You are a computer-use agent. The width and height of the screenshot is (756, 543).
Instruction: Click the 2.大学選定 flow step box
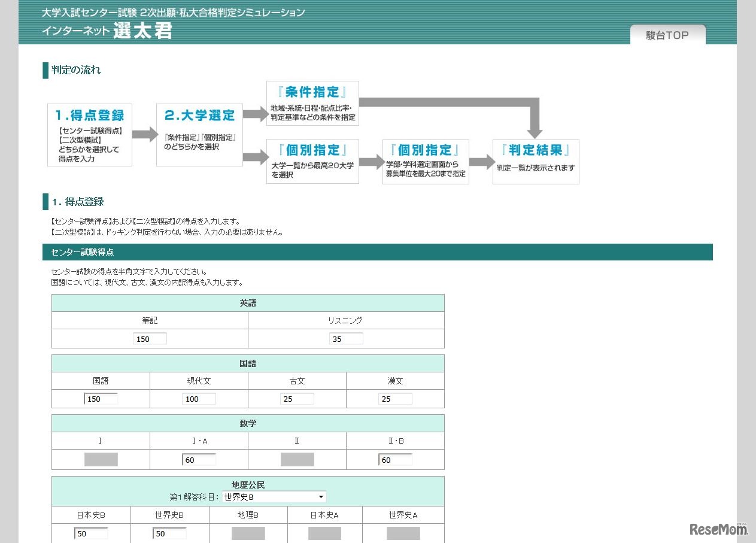coord(199,135)
